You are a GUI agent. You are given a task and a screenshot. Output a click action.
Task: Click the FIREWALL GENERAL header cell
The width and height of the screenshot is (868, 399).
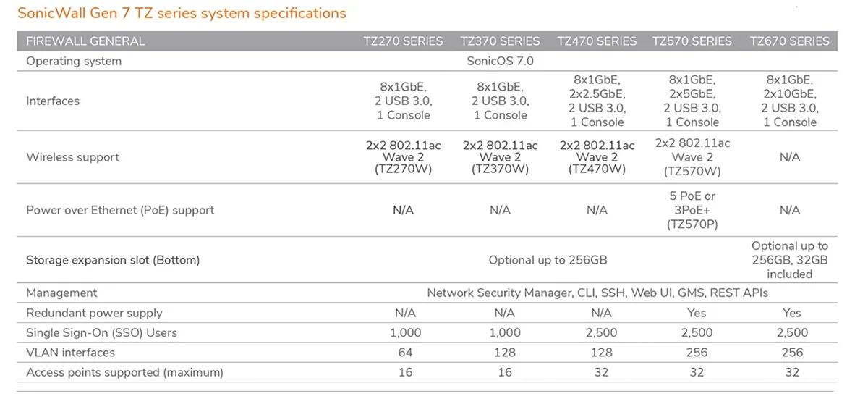click(85, 41)
